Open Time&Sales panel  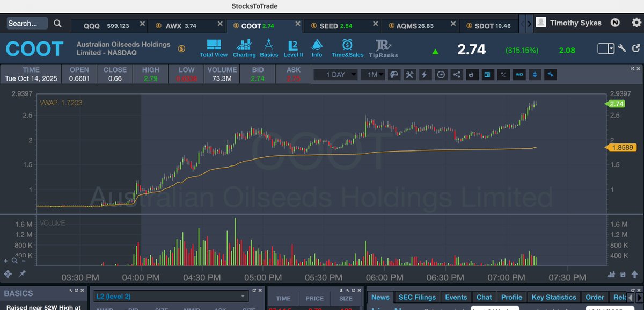tap(347, 48)
